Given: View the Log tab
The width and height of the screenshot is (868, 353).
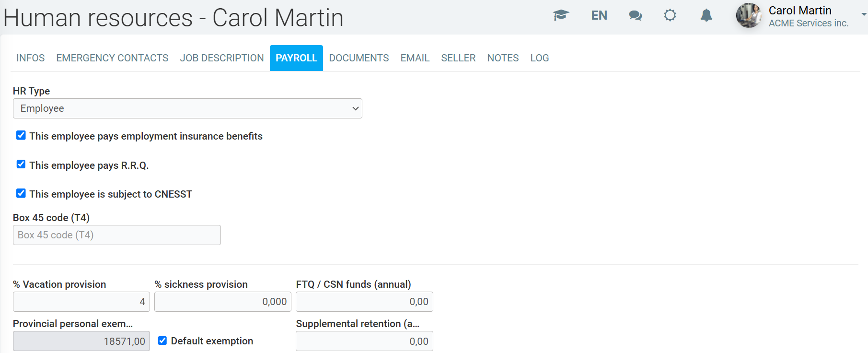Looking at the screenshot, I should tap(539, 58).
